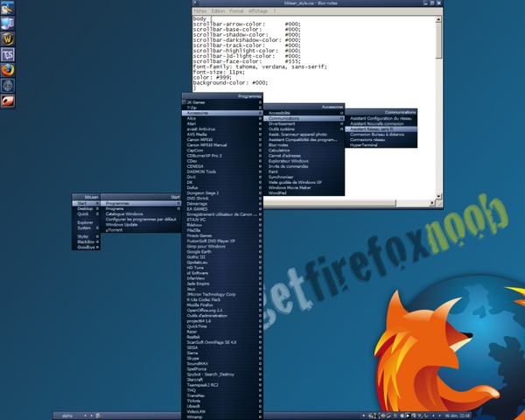Open the avast! Antivirus folder
The image size is (525, 420).
point(222,129)
